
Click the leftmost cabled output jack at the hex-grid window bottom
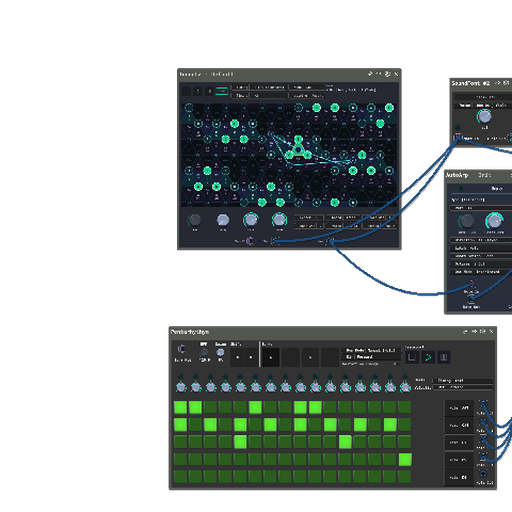coord(274,241)
